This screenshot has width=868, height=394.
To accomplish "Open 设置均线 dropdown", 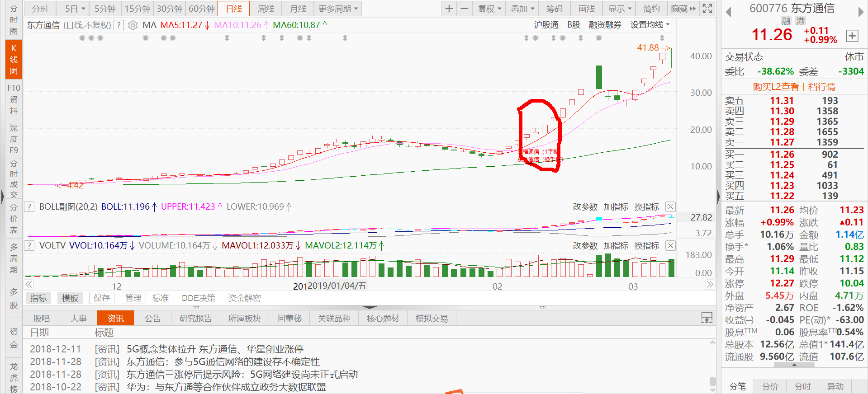I will (650, 25).
